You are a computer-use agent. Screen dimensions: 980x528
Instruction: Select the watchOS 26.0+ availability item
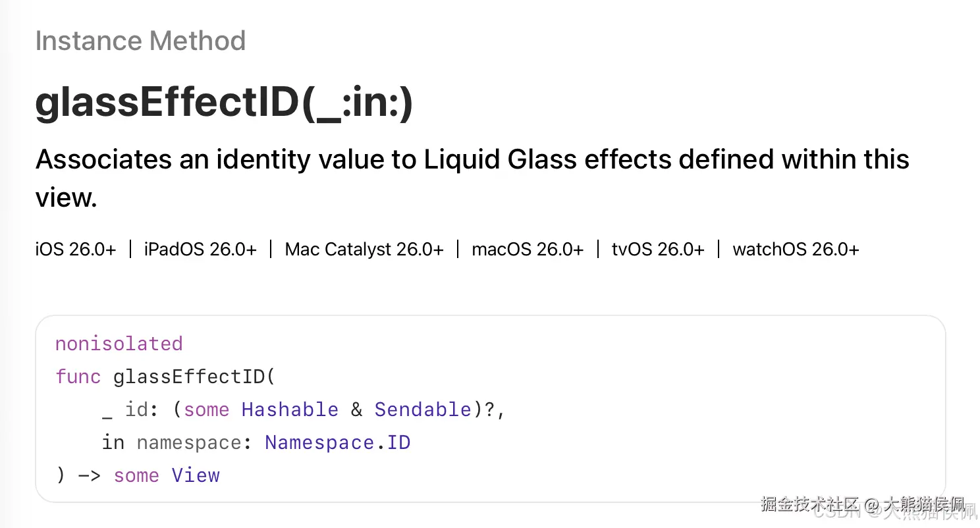point(796,250)
